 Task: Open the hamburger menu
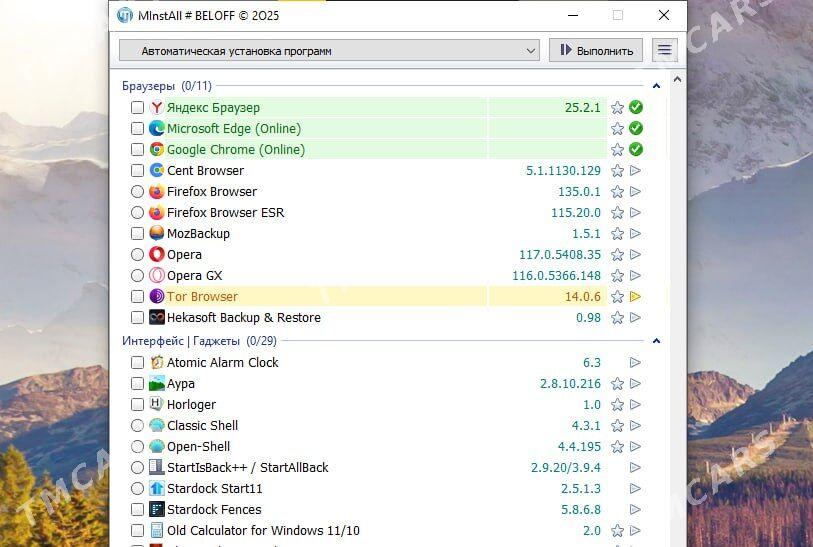pos(665,50)
